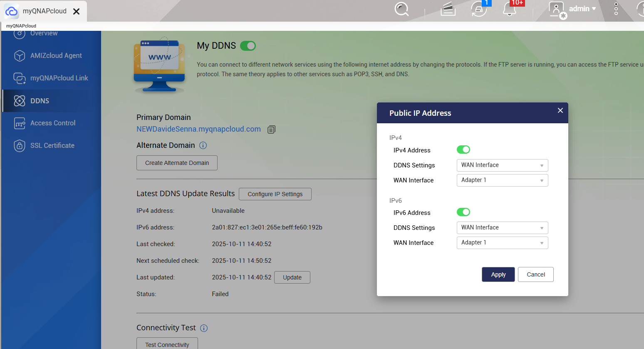This screenshot has width=644, height=349.
Task: Copy primary domain using the copy icon
Action: pos(271,130)
